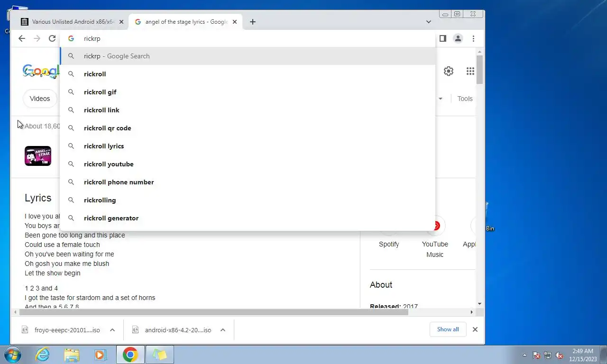Click the Chrome taskbar icon
Image resolution: width=607 pixels, height=364 pixels.
[x=130, y=355]
